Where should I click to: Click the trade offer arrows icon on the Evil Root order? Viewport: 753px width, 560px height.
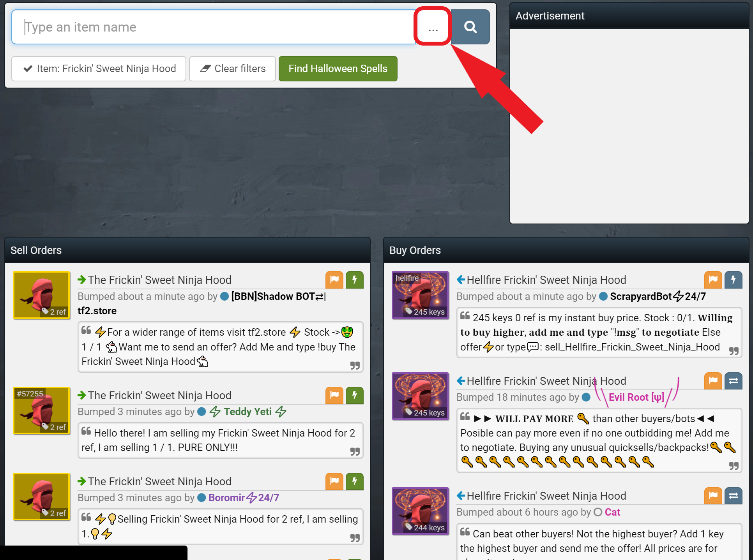(x=733, y=381)
